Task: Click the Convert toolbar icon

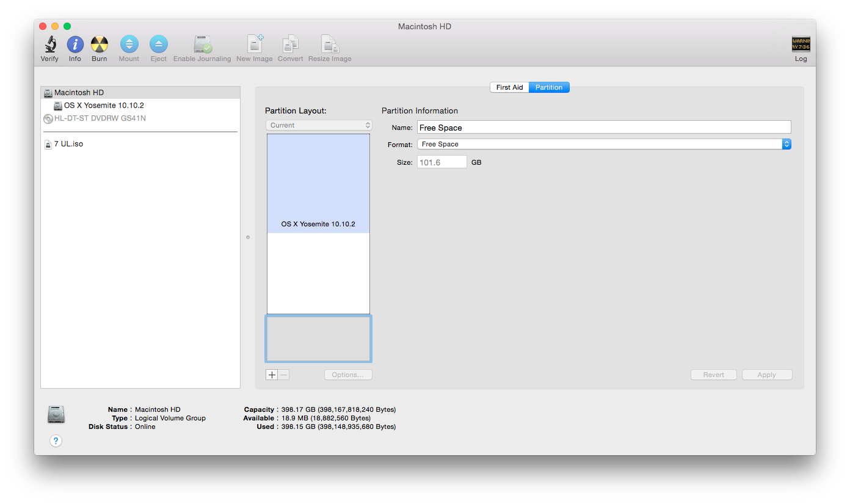Action: 291,44
